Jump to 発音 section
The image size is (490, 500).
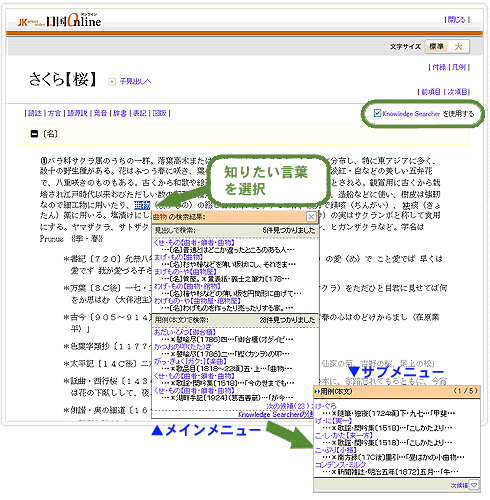[100, 113]
